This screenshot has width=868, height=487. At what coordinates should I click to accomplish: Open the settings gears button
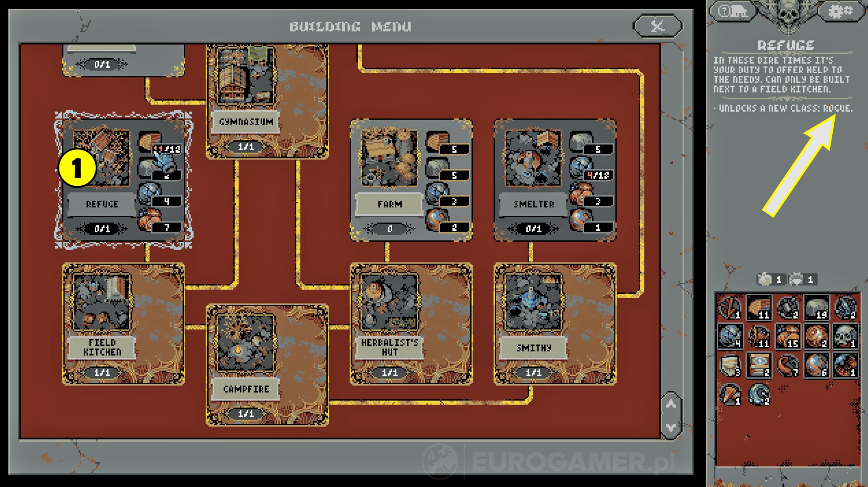coord(841,11)
